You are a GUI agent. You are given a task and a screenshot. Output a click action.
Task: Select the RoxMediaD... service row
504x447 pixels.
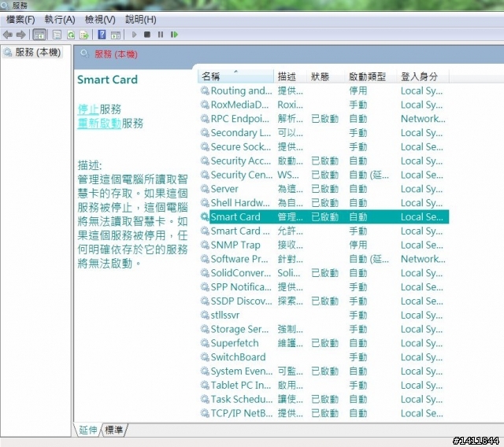click(324, 105)
